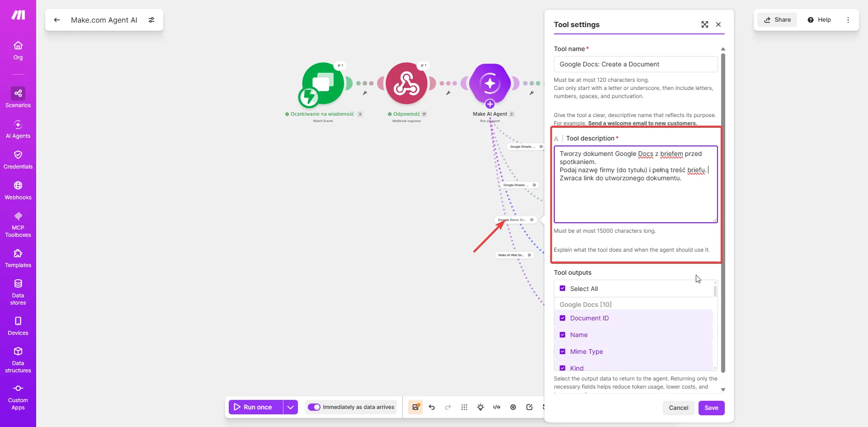The width and height of the screenshot is (868, 427).
Task: Undo the last change
Action: pyautogui.click(x=432, y=407)
